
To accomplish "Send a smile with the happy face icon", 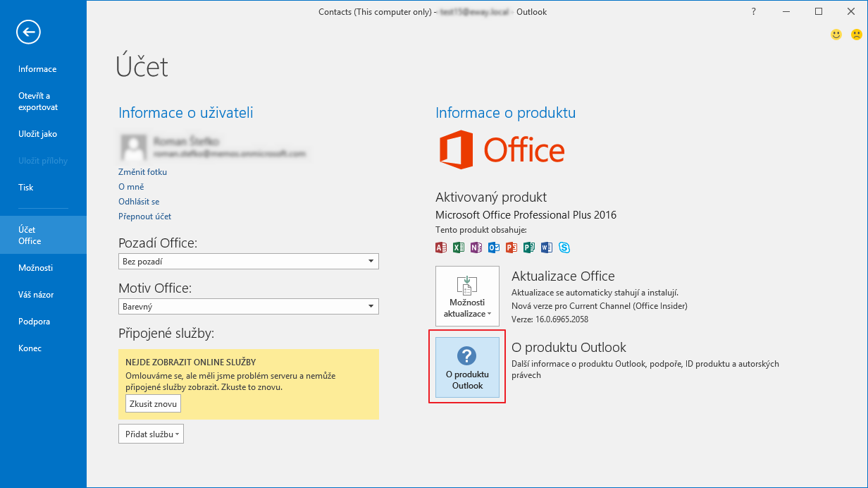I will tap(836, 34).
